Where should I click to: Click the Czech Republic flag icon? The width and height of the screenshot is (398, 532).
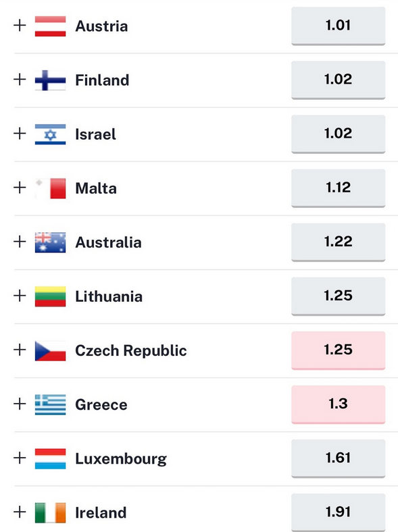[x=50, y=350]
